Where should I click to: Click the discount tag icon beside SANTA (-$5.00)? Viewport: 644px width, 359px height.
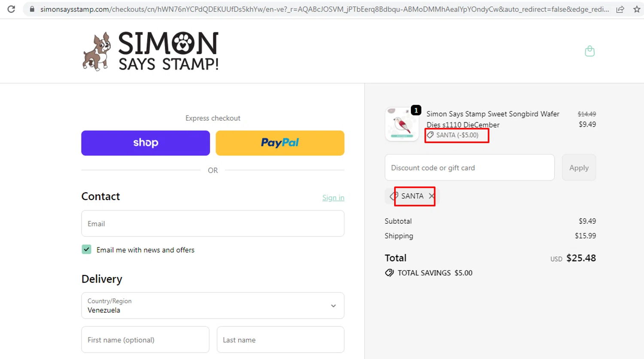(430, 135)
